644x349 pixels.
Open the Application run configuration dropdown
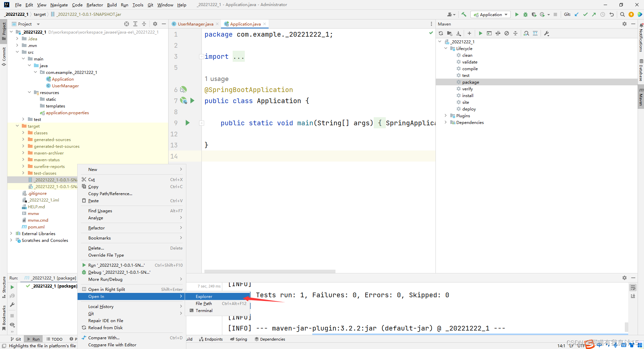click(491, 14)
